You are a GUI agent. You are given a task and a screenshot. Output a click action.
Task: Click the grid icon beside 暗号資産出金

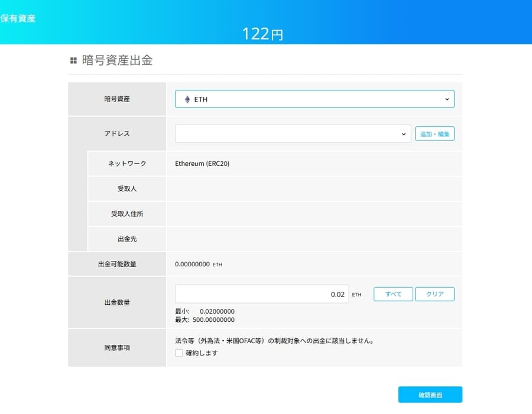click(x=73, y=60)
